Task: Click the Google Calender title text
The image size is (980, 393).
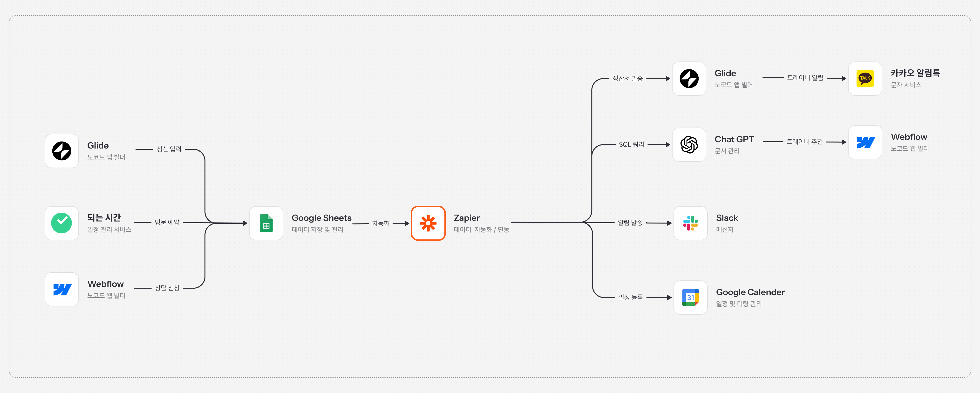Action: tap(750, 292)
